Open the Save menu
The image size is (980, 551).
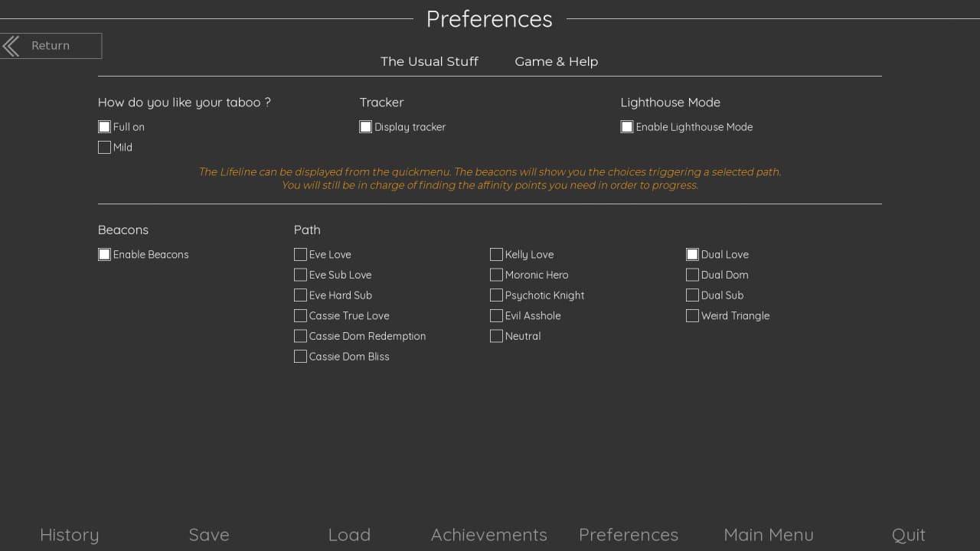(209, 534)
